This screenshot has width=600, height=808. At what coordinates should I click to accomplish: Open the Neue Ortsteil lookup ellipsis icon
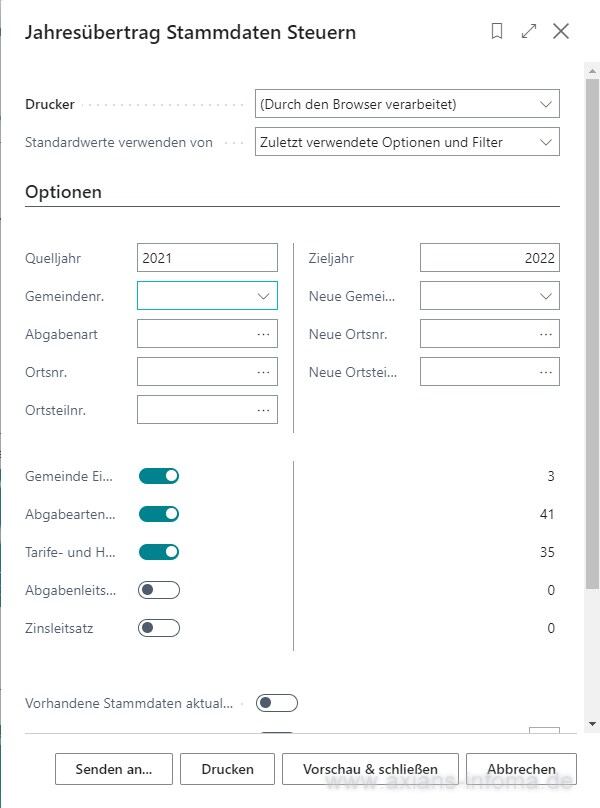click(545, 372)
